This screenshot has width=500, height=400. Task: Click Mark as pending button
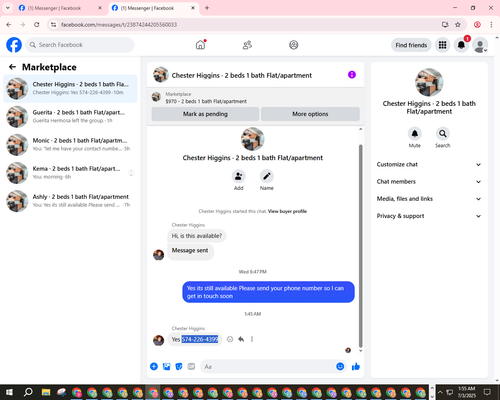[x=205, y=114]
